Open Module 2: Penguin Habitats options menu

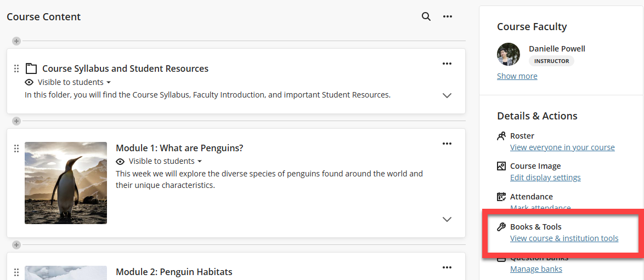[x=447, y=267]
